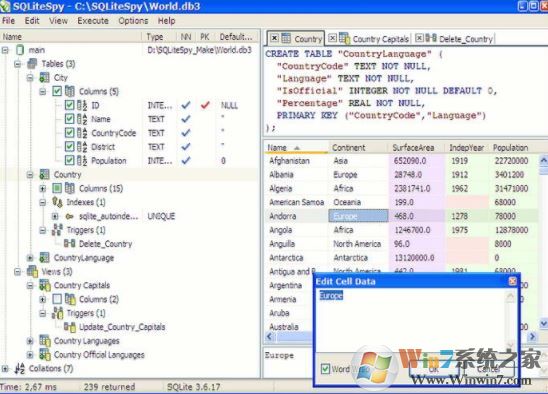
Task: Sort grid by the IndepYear column header
Action: [467, 148]
